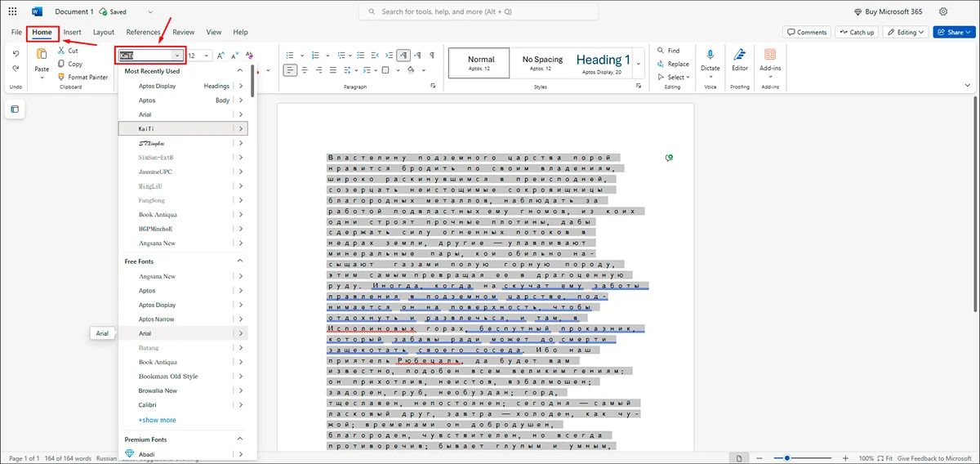This screenshot has height=464, width=980.
Task: Open the Microsoft 365 app launcher grid
Action: (12, 12)
